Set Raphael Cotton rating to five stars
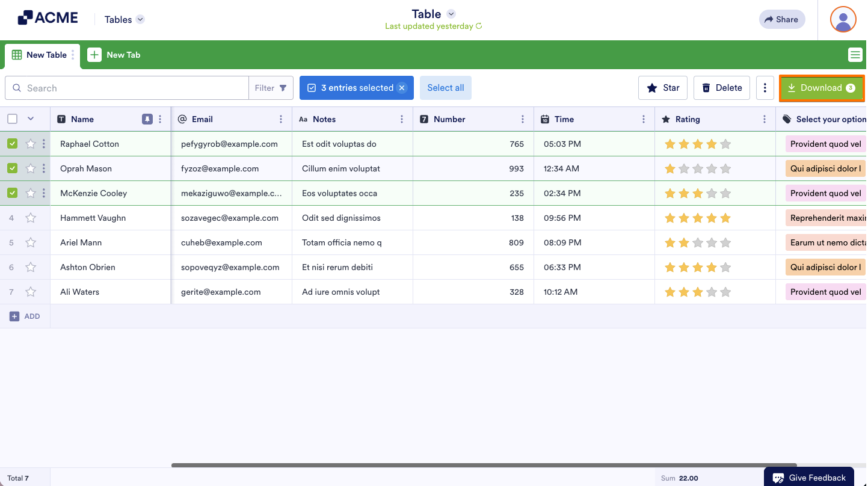This screenshot has height=486, width=868. tap(725, 144)
